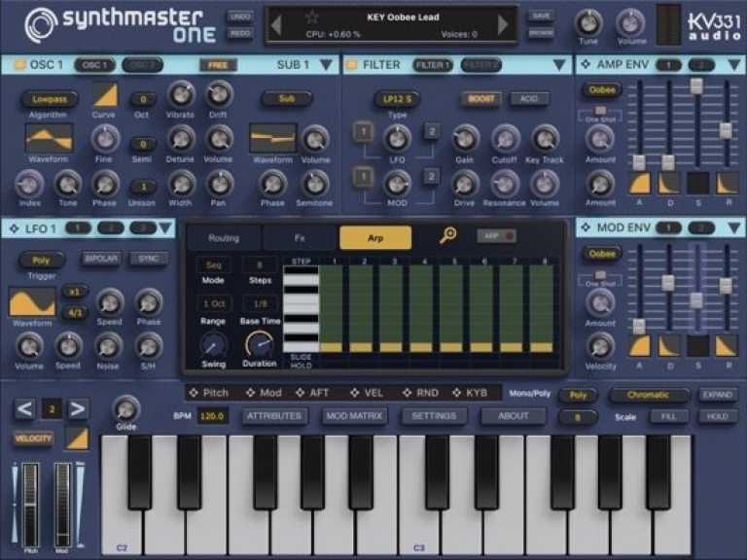Toggle LFO SYNC mode
Screen dimensions: 747x560
[149, 259]
